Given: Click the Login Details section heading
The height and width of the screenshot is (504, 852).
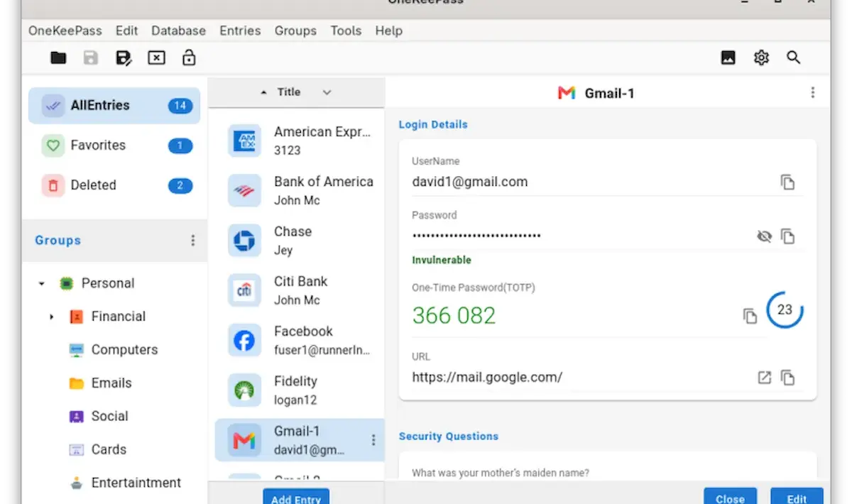Looking at the screenshot, I should (433, 124).
